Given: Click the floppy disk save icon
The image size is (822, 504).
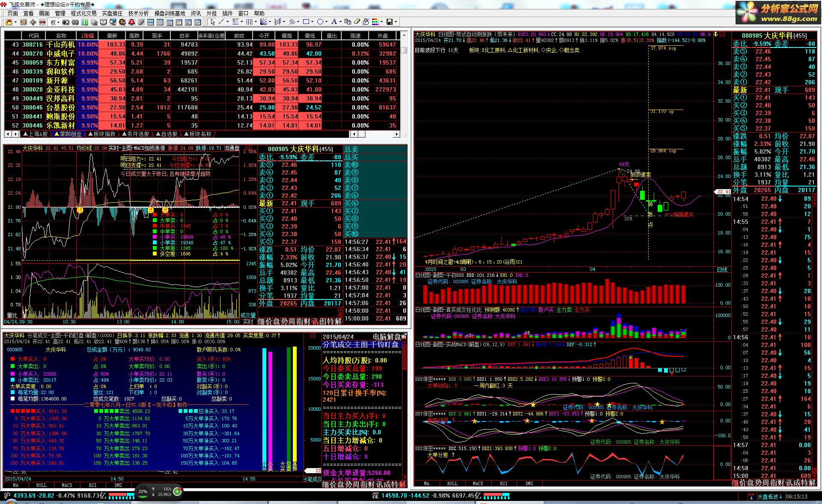Looking at the screenshot, I should pos(390,22).
